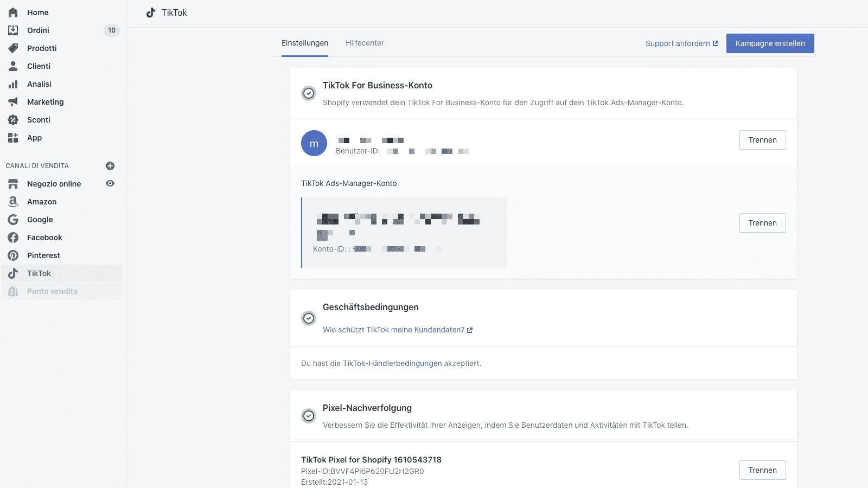Disconnect Ads-Manager-Konto with Trennen button
The height and width of the screenshot is (488, 868).
coord(763,223)
